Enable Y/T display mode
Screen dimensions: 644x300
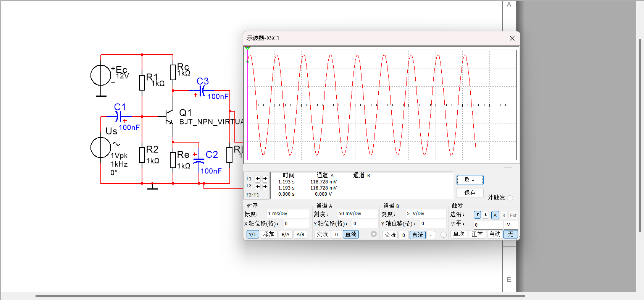(x=252, y=234)
